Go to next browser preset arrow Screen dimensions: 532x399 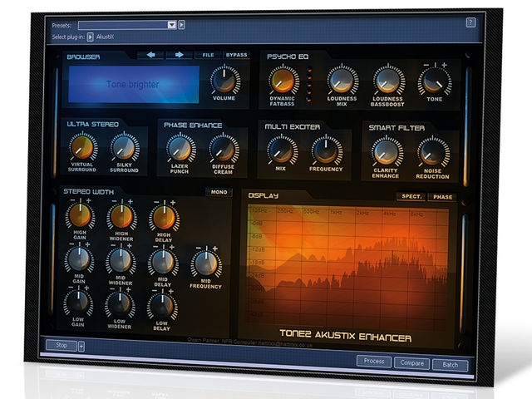coord(179,55)
